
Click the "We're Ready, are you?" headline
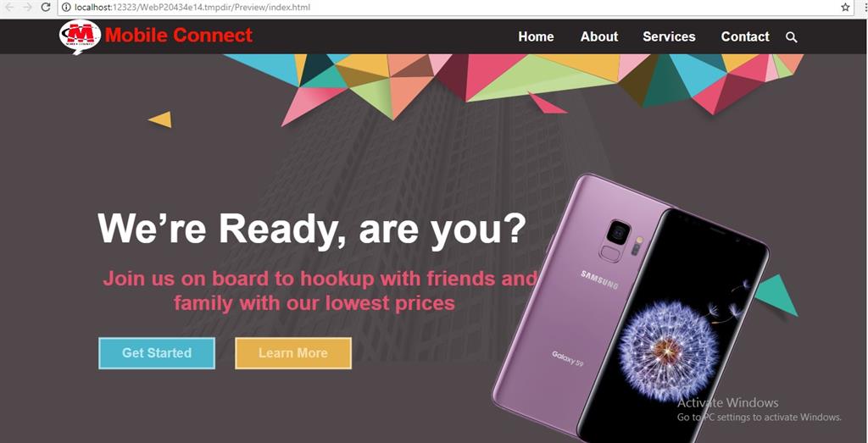pyautogui.click(x=312, y=228)
